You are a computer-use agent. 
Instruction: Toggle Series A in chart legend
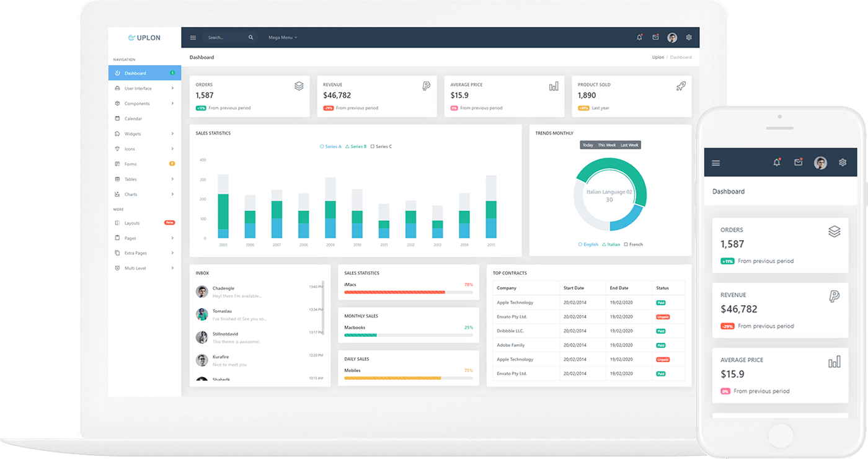point(330,146)
